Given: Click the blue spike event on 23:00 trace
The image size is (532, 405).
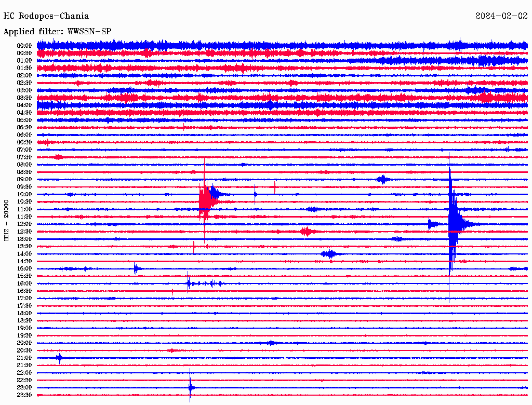Looking at the screenshot, I should 190,387.
